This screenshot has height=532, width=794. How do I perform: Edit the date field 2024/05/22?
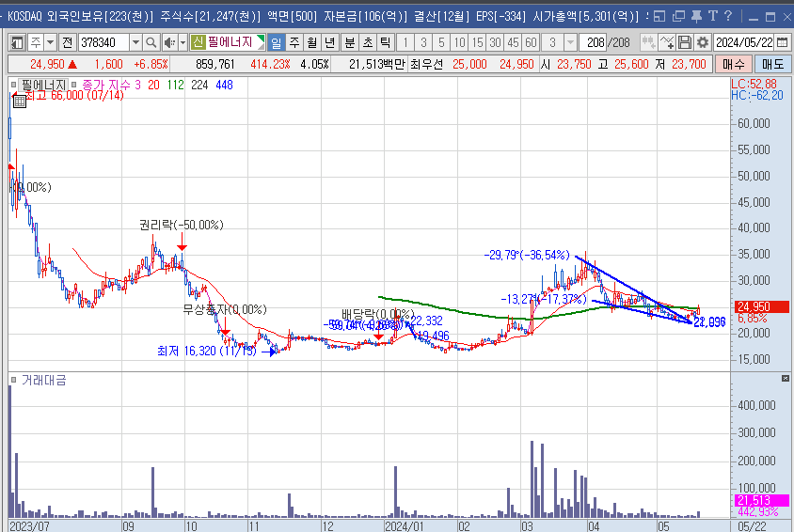[744, 42]
